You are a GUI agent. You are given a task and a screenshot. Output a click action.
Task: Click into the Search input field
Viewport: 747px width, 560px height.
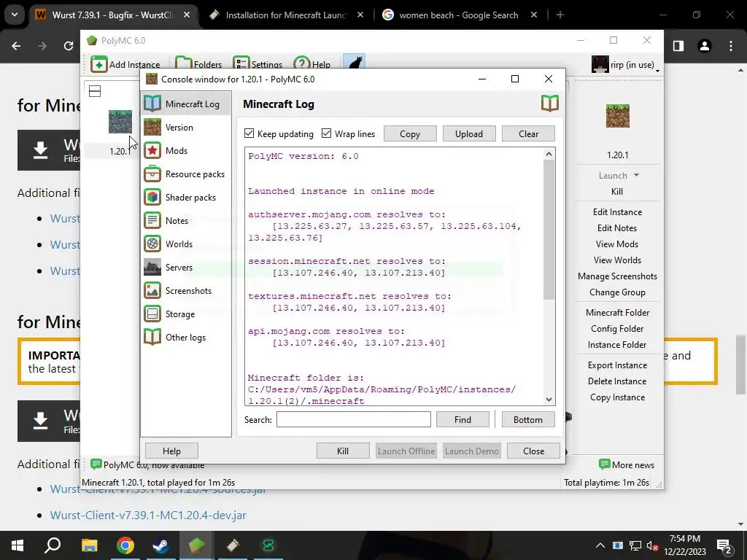click(x=354, y=419)
